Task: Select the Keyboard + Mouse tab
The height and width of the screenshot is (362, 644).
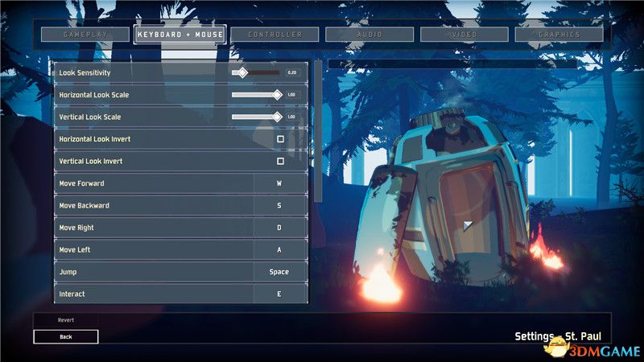Action: (180, 35)
